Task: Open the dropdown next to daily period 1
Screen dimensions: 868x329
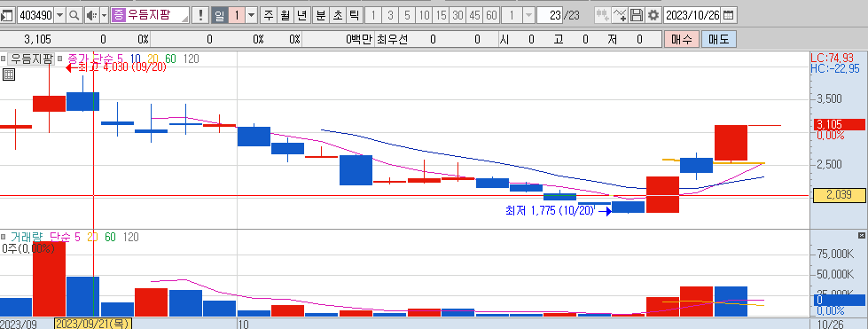Action: pyautogui.click(x=251, y=15)
